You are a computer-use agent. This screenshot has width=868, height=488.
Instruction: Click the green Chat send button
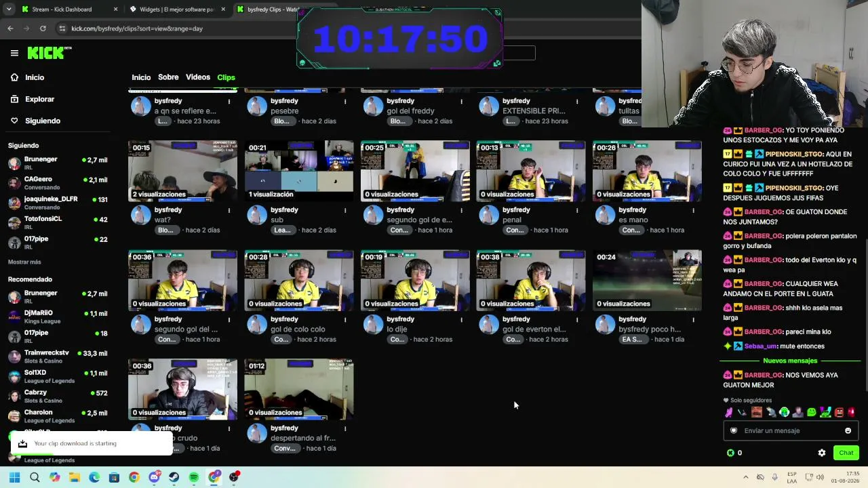tap(846, 453)
